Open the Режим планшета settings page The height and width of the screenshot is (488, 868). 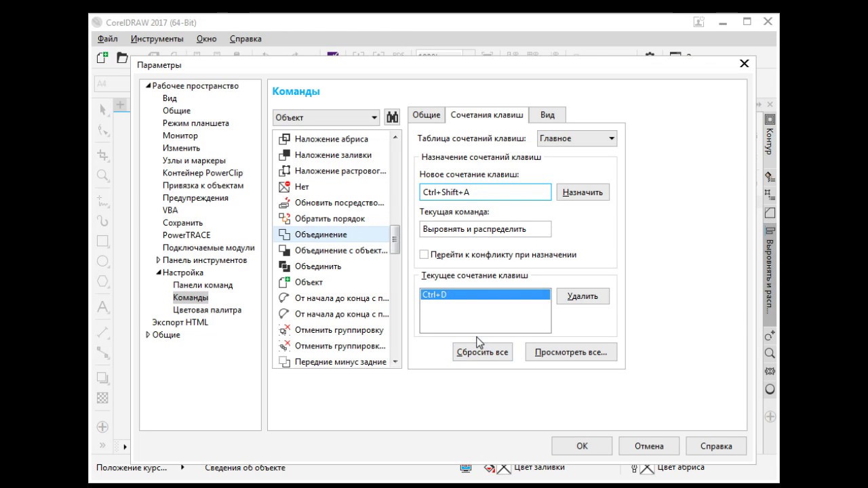tap(196, 123)
